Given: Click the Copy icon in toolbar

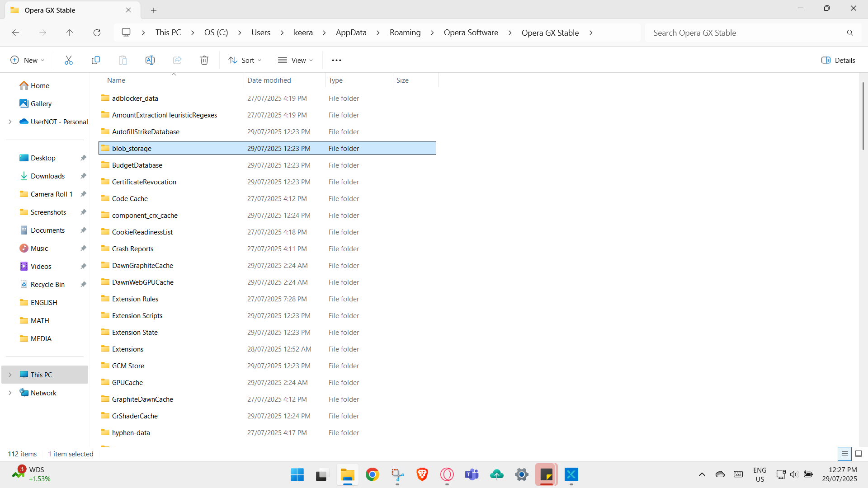Looking at the screenshot, I should 96,60.
